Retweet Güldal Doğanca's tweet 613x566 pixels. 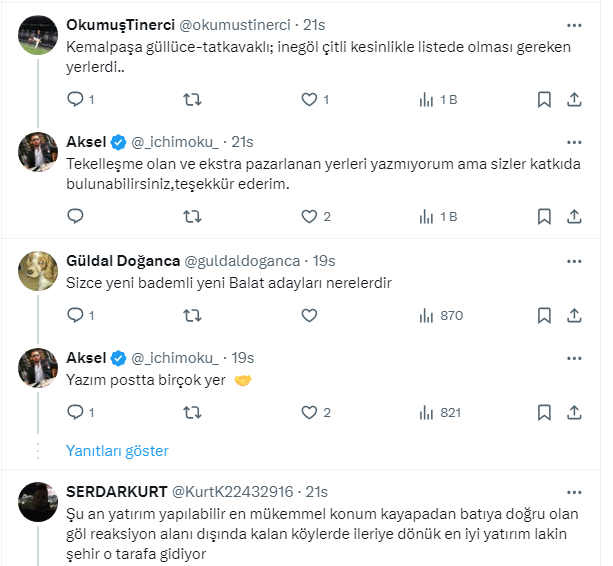pyautogui.click(x=193, y=315)
